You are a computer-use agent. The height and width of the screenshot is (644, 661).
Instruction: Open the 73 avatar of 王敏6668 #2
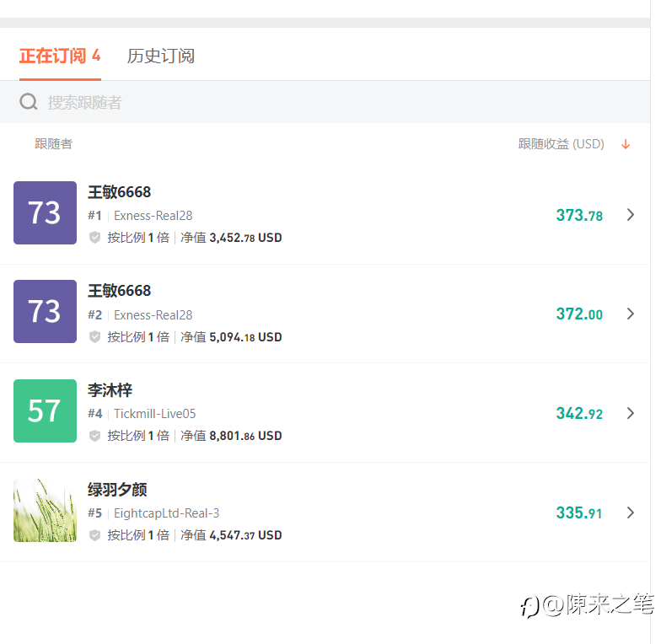point(46,312)
